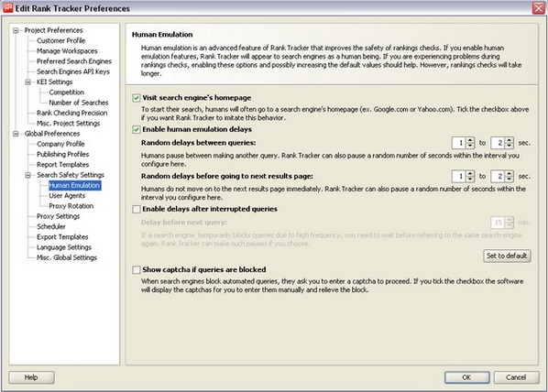Toggle Visit search engine's homepage checkbox
The image size is (548, 392).
tap(137, 98)
